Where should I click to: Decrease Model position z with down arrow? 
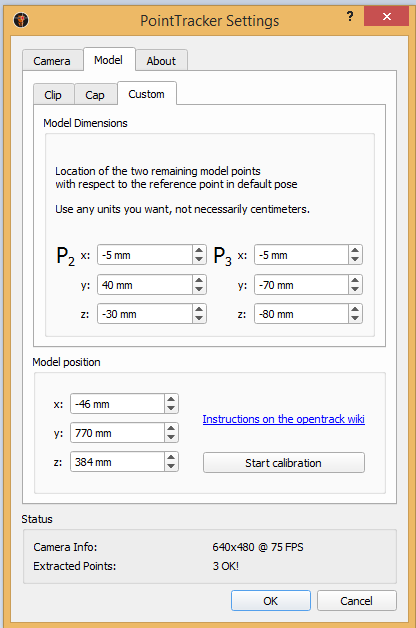(x=171, y=467)
